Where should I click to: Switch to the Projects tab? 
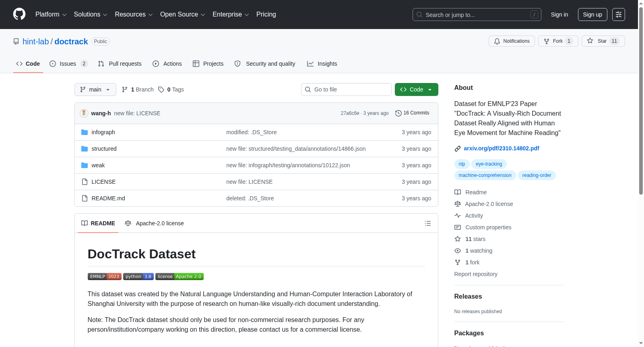(x=208, y=64)
